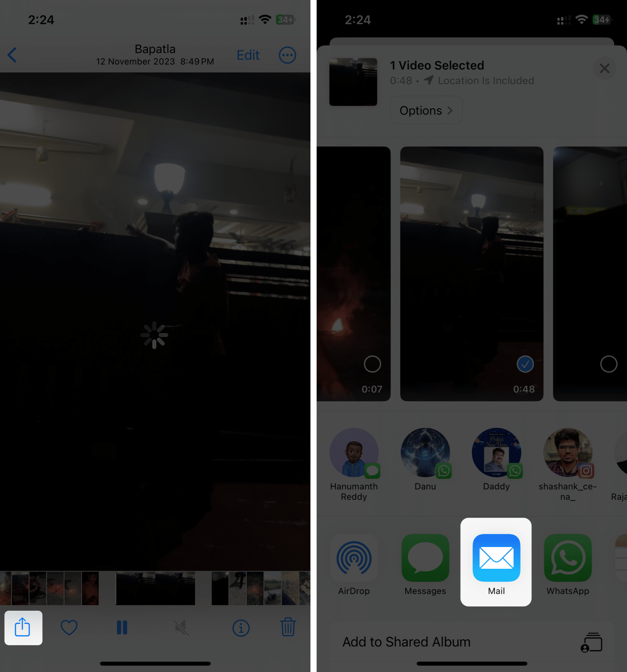Select the 0:48 video checkbox
Screen dimensions: 627x672
click(523, 363)
